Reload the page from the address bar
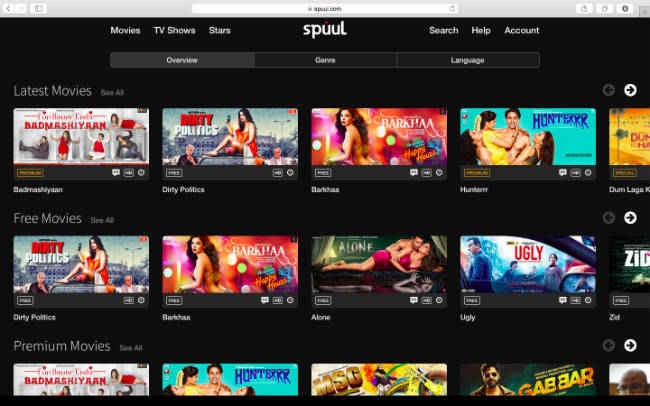650x406 pixels. pyautogui.click(x=452, y=8)
